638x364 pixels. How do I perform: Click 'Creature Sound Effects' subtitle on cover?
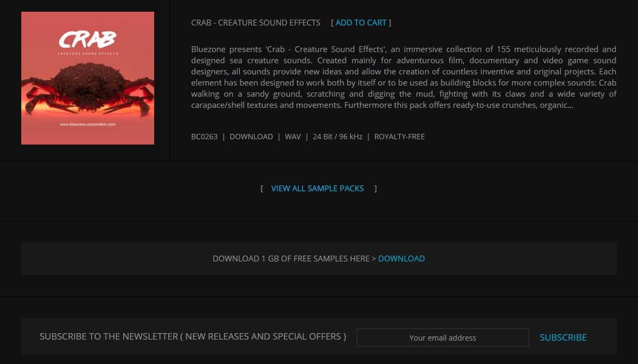[88, 54]
